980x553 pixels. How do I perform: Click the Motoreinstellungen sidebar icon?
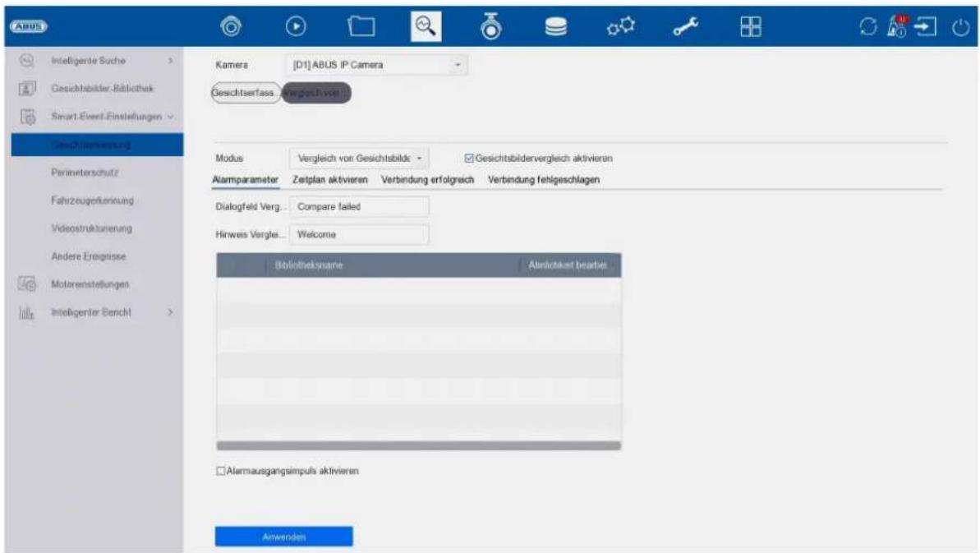point(27,283)
